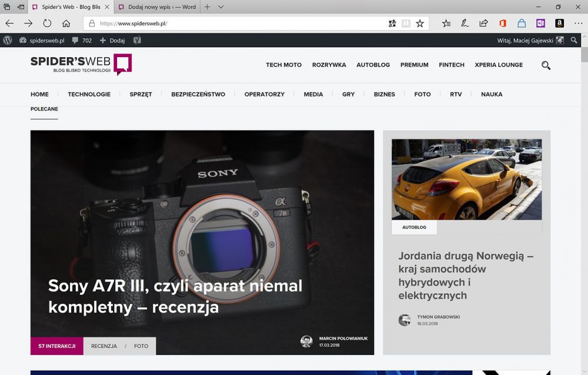Open the RTV category
The width and height of the screenshot is (588, 375).
point(456,94)
